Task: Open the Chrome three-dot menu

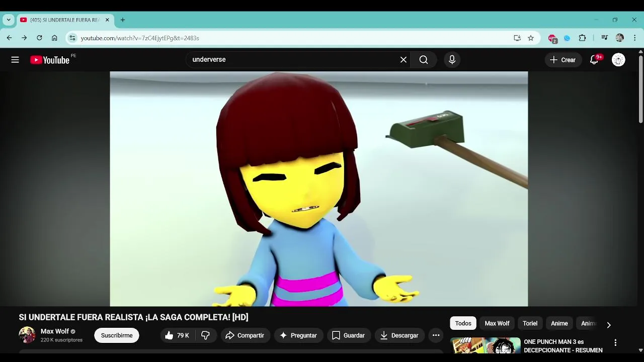Action: 635,38
